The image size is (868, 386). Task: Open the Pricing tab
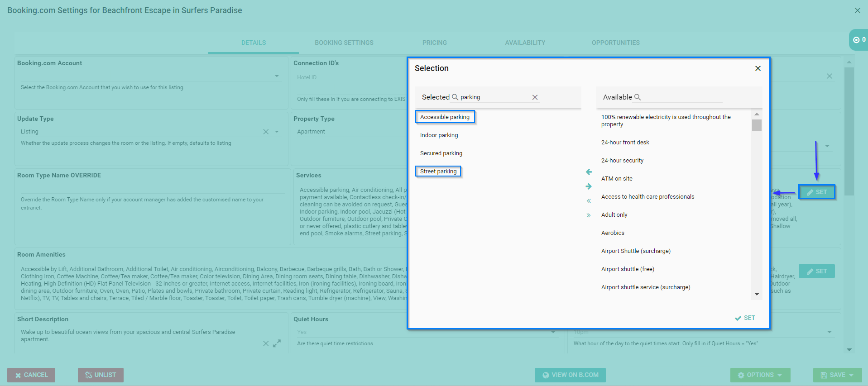(434, 43)
